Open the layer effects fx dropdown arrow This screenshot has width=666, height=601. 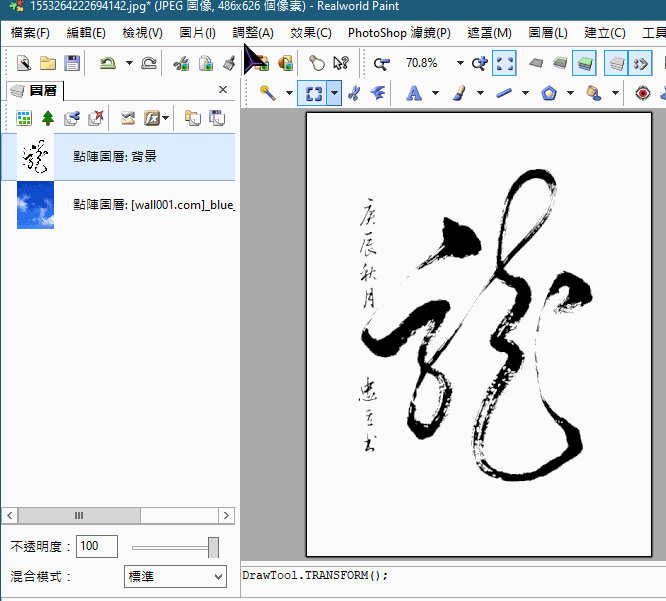[165, 118]
